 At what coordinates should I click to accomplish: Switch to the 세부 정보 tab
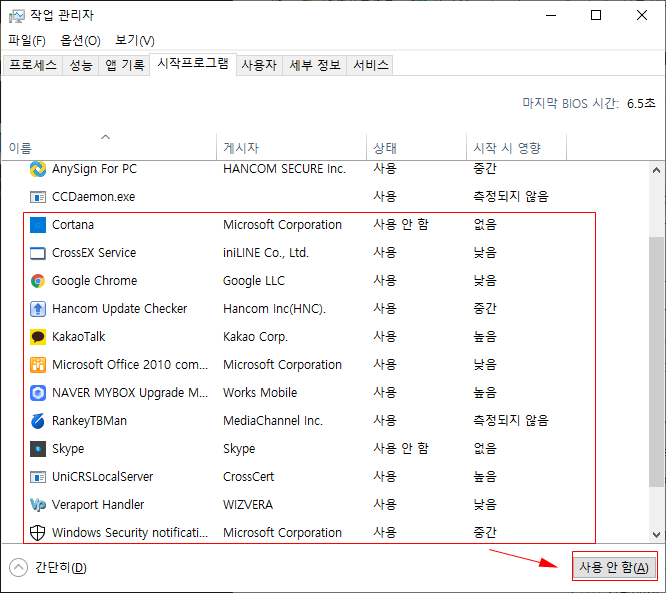[x=315, y=65]
